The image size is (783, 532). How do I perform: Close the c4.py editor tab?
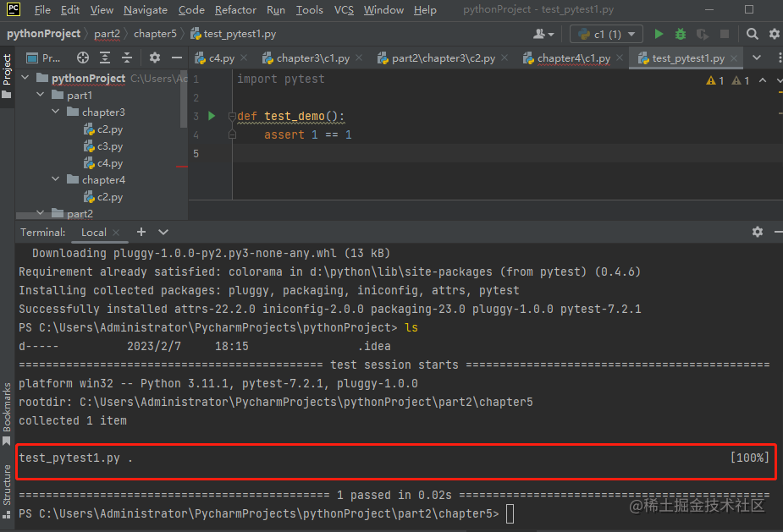[x=244, y=58]
